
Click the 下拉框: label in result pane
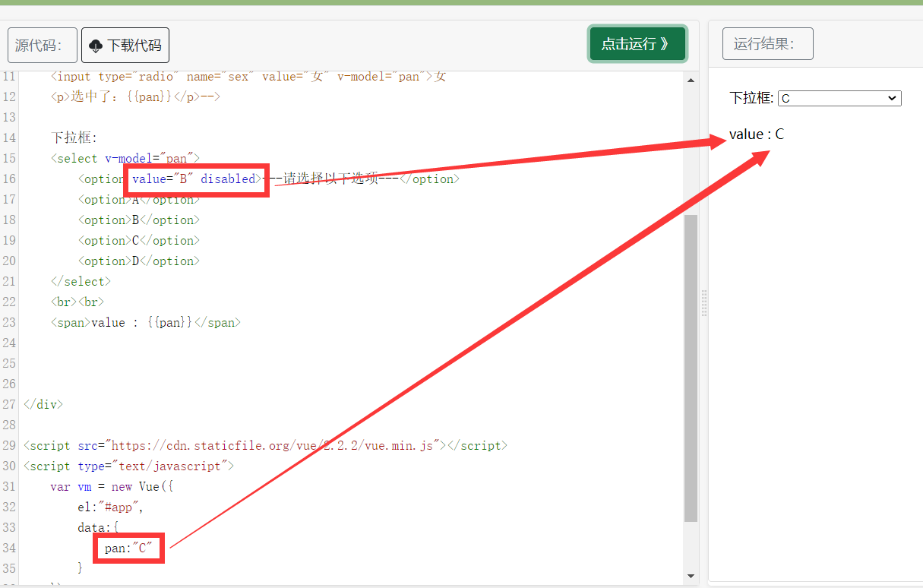tap(751, 98)
